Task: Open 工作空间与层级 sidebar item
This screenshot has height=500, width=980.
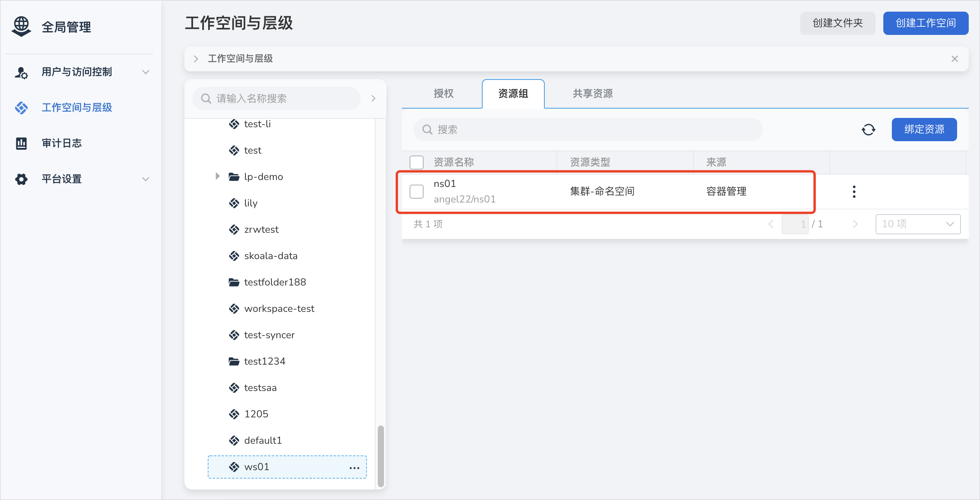Action: click(80, 107)
